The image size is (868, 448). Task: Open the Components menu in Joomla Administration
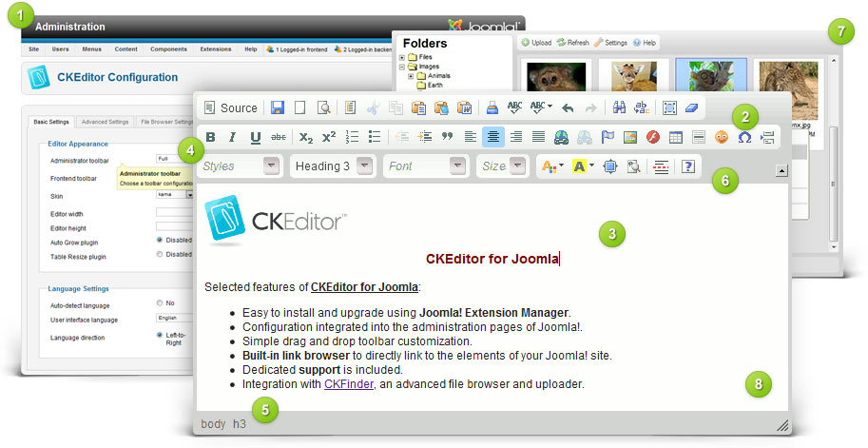click(x=168, y=49)
